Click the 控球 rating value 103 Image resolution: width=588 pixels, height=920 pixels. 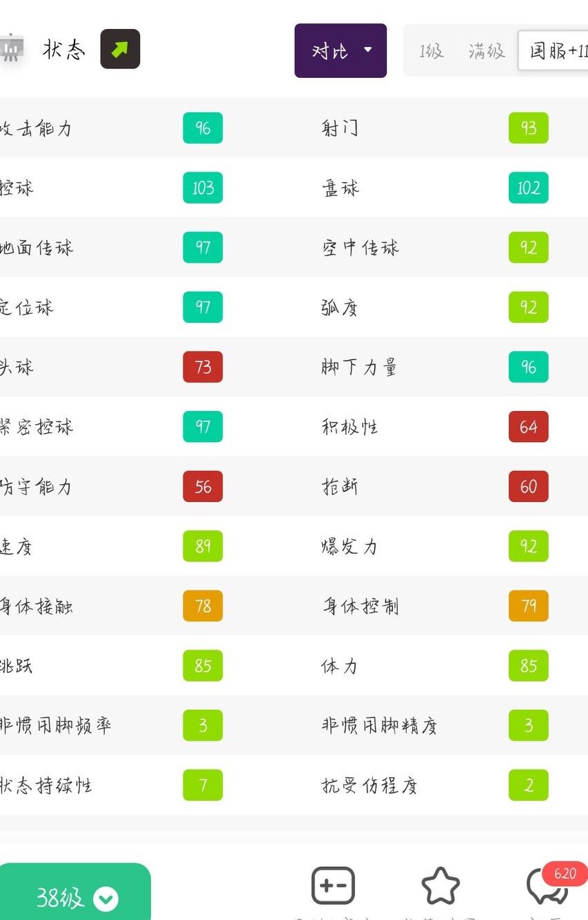(203, 188)
